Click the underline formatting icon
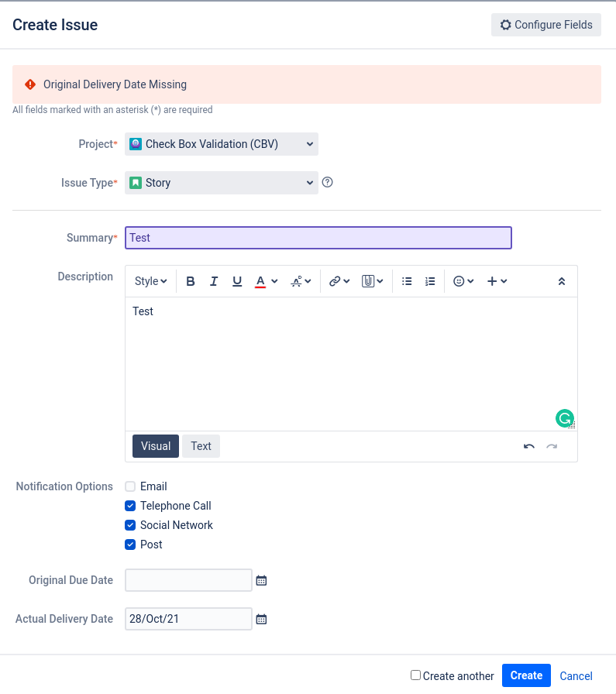616x694 pixels. coord(237,281)
